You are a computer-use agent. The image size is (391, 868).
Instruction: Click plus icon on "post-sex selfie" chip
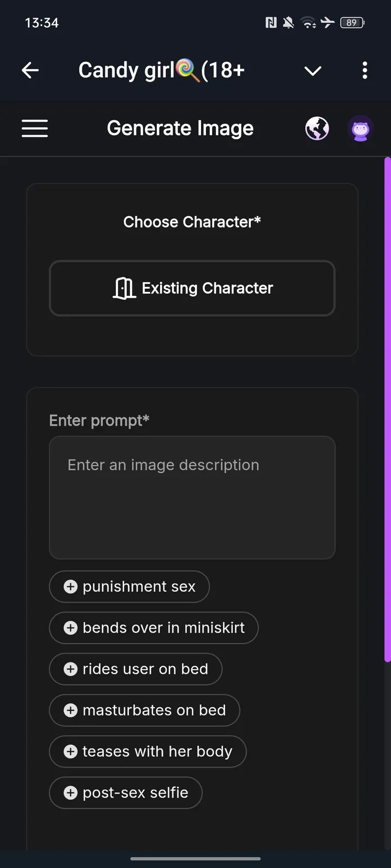point(71,793)
